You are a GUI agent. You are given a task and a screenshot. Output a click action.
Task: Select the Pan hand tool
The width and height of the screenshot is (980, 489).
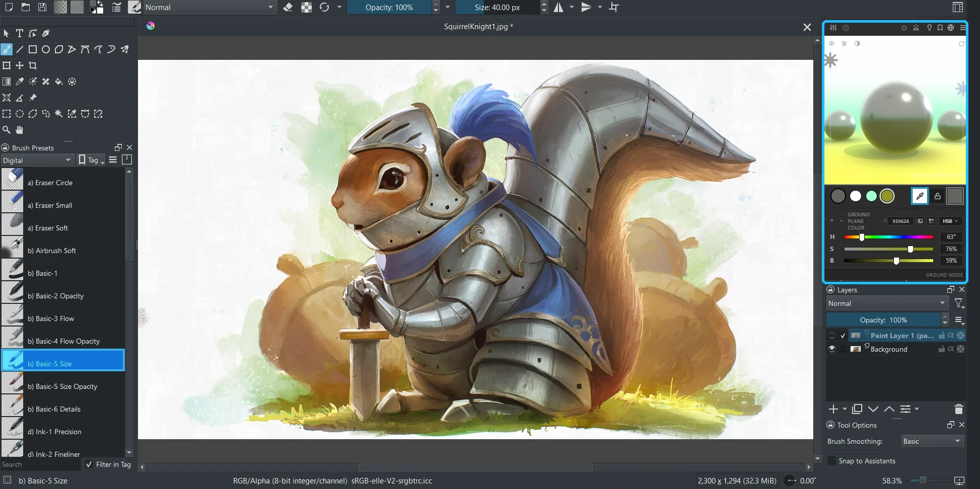coord(20,130)
